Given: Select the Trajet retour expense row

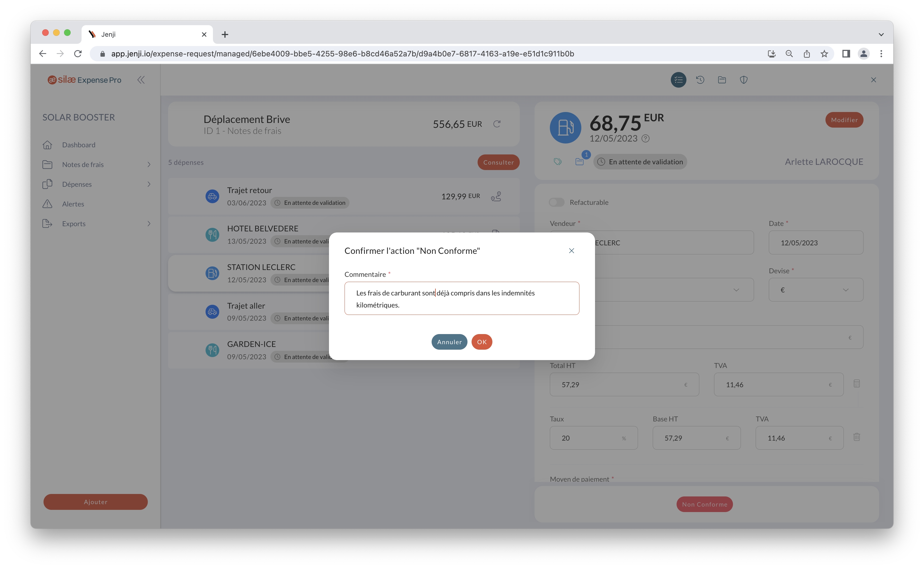Looking at the screenshot, I should tap(344, 196).
